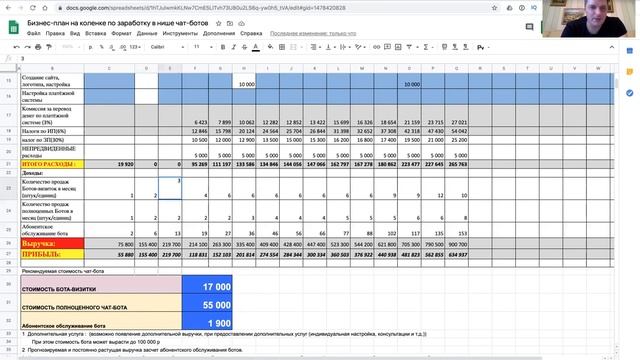The height and width of the screenshot is (360, 640).
Task: Select the red Выручка cell
Action: (x=52, y=244)
